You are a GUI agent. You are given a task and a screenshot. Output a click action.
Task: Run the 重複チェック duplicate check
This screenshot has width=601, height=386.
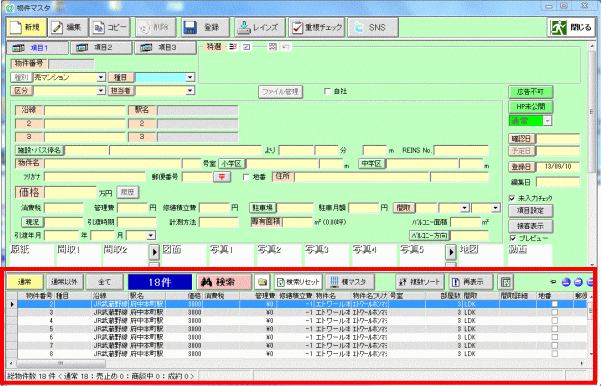tap(317, 28)
